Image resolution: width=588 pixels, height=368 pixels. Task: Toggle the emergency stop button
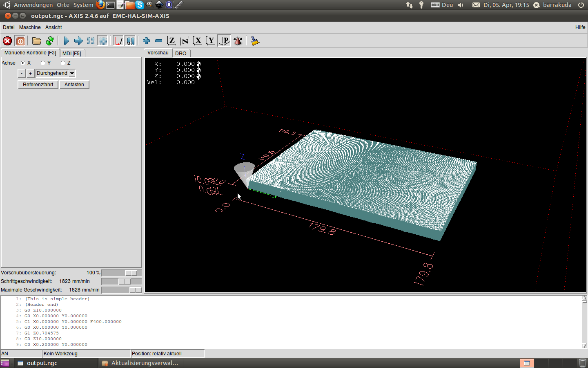tap(7, 41)
